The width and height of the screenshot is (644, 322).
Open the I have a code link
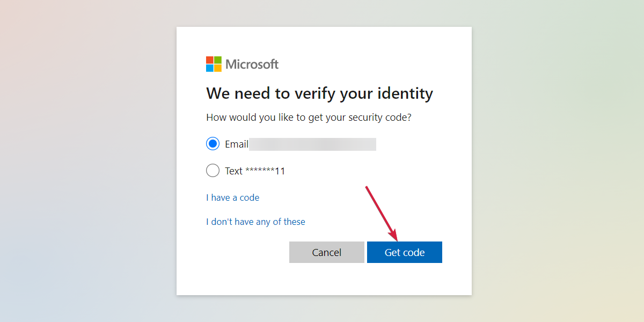232,197
